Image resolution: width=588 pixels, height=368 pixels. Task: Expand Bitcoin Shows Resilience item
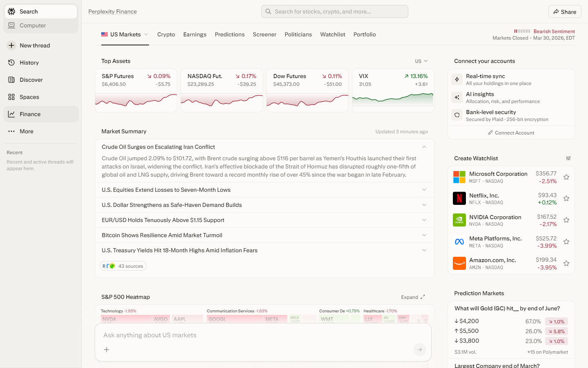pyautogui.click(x=265, y=235)
